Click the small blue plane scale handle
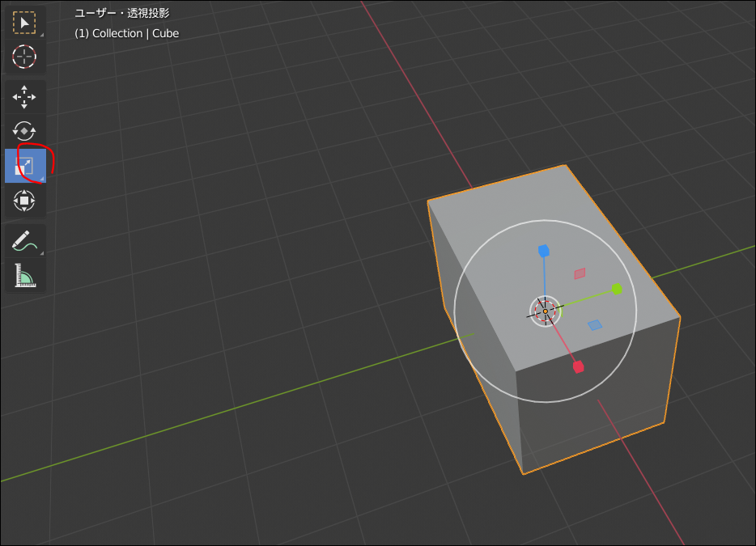This screenshot has height=546, width=756. [595, 325]
